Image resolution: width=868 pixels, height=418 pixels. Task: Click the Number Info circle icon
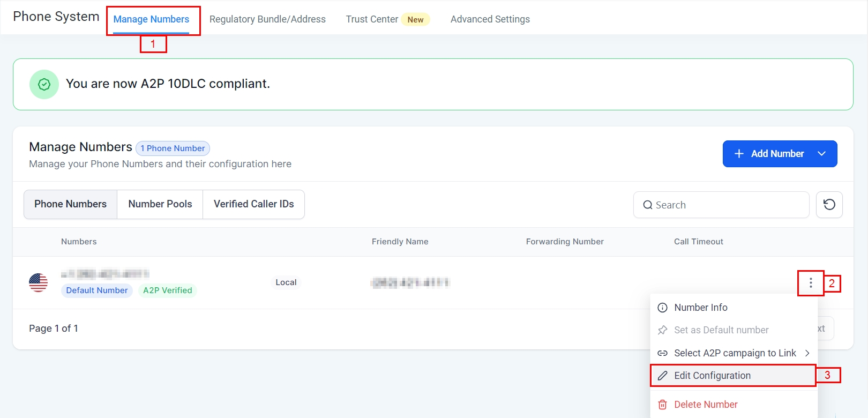click(x=663, y=308)
